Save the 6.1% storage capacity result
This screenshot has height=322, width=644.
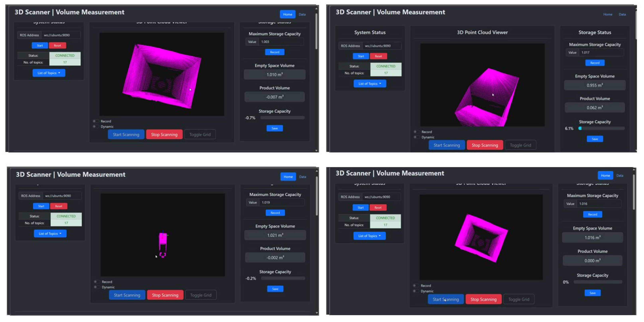click(595, 139)
